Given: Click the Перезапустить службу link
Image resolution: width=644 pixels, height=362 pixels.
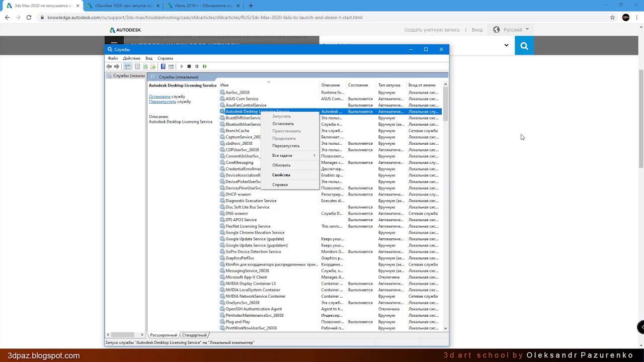Looking at the screenshot, I should click(x=163, y=102).
